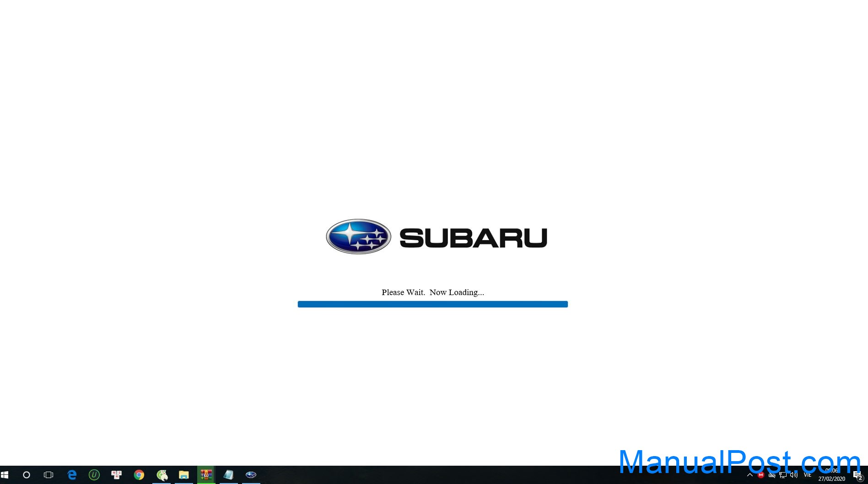
Task: Launch Microsoft Edge from the taskbar
Action: coord(72,475)
